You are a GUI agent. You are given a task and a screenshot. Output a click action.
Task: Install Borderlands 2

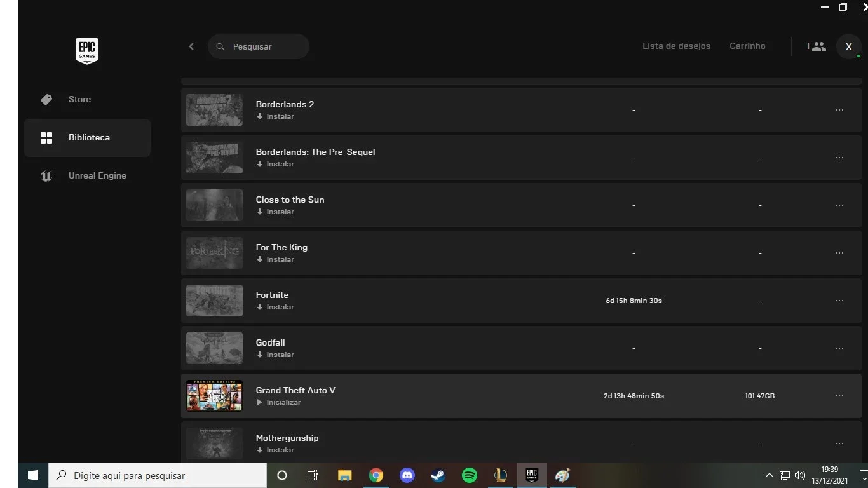[x=275, y=116]
